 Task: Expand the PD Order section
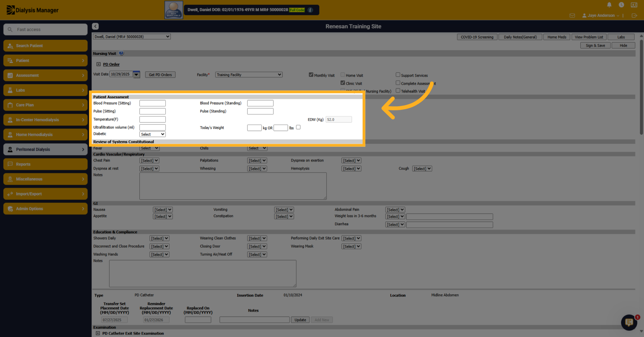tap(98, 64)
